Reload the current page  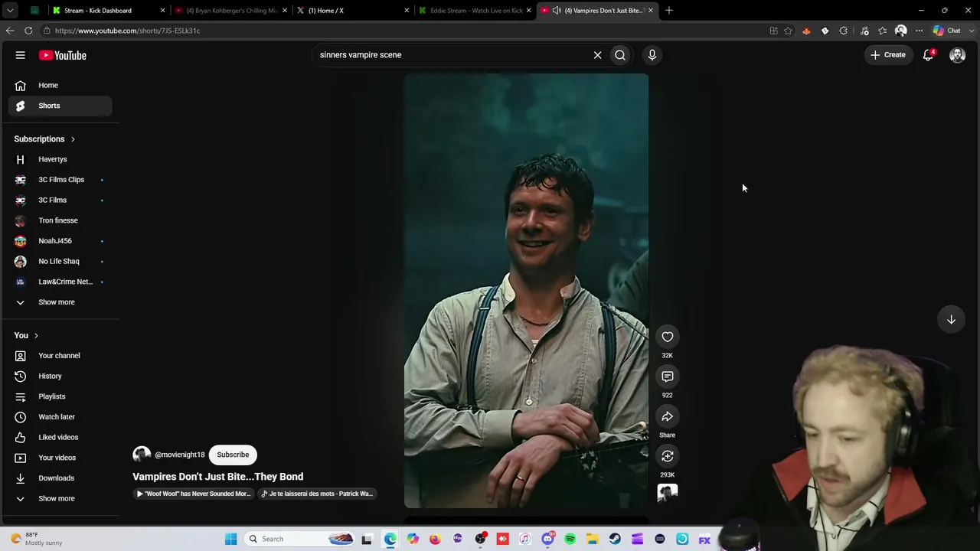coord(28,31)
